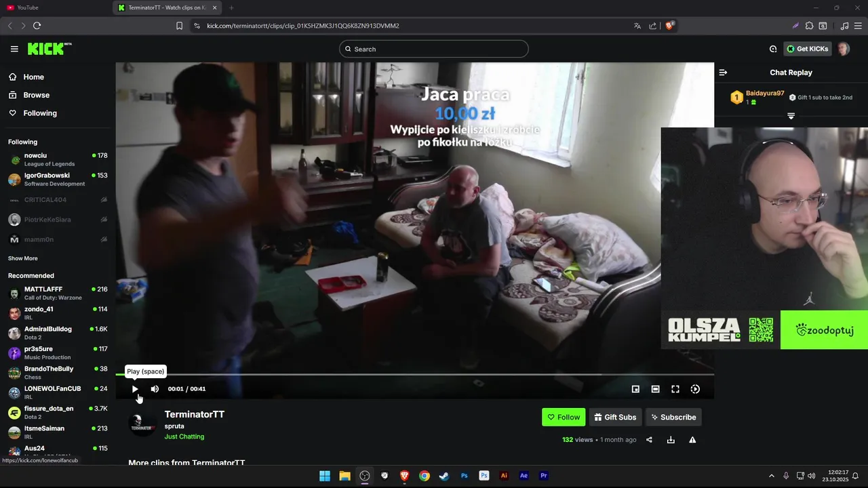Open ItsmeSaiman recommended channel
868x488 pixels.
click(58, 432)
